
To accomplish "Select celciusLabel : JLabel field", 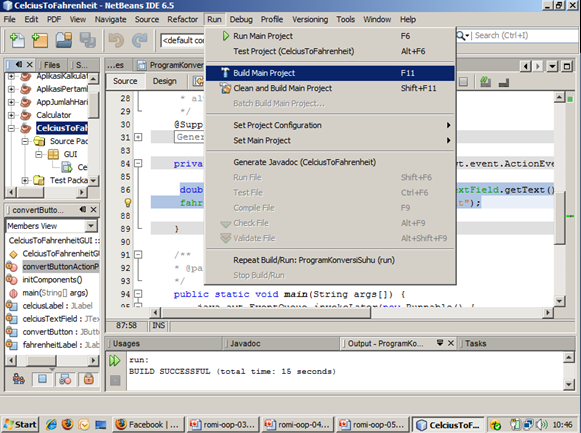I will [57, 306].
